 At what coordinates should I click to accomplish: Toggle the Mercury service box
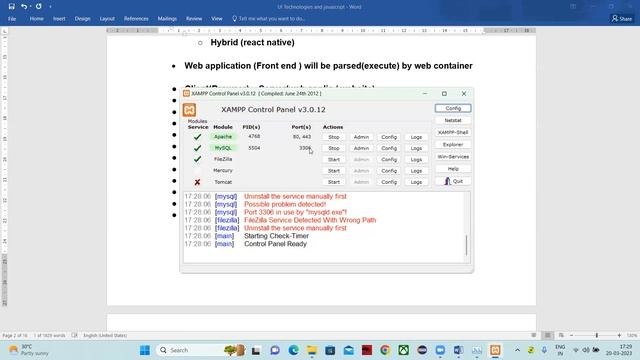pos(198,171)
